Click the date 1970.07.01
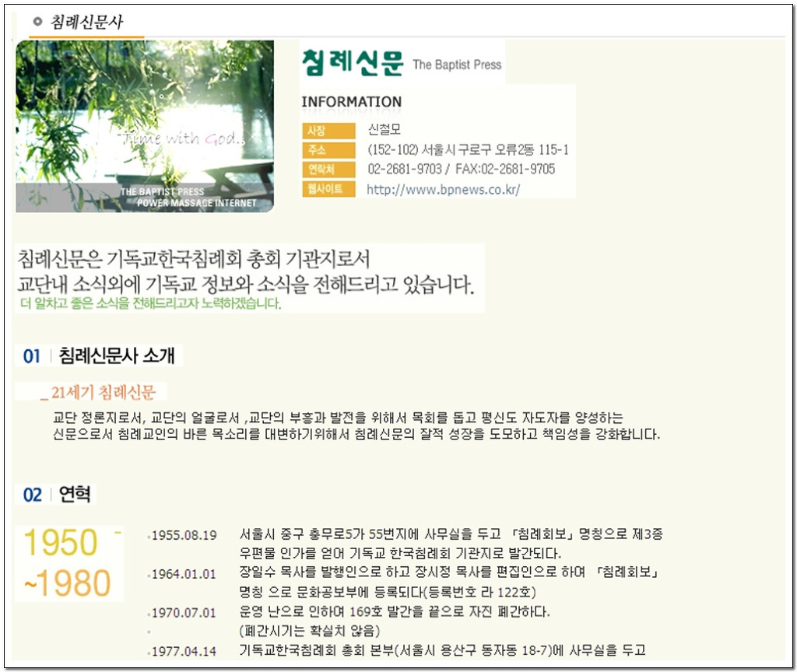This screenshot has height=672, width=797. pos(184,613)
